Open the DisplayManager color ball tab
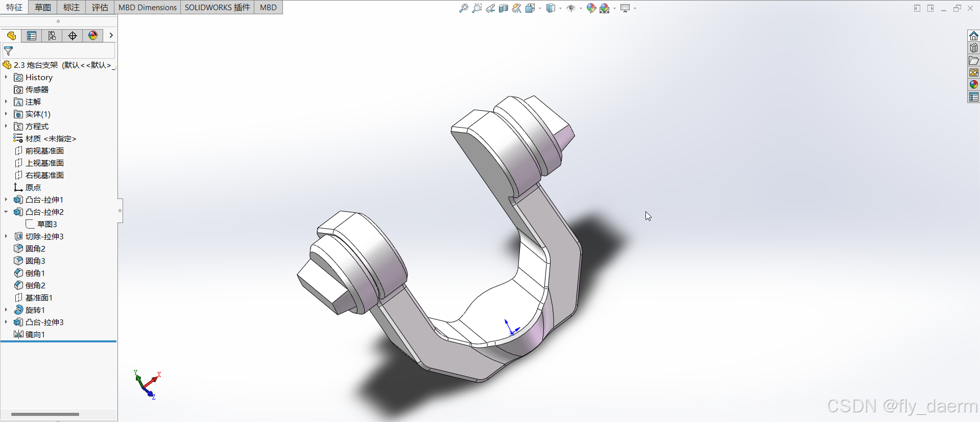 coord(93,36)
